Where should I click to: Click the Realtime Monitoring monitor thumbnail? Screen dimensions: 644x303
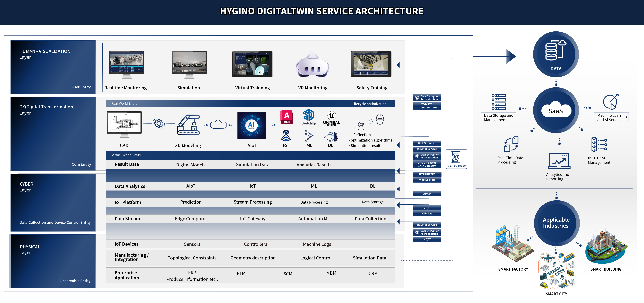click(127, 65)
